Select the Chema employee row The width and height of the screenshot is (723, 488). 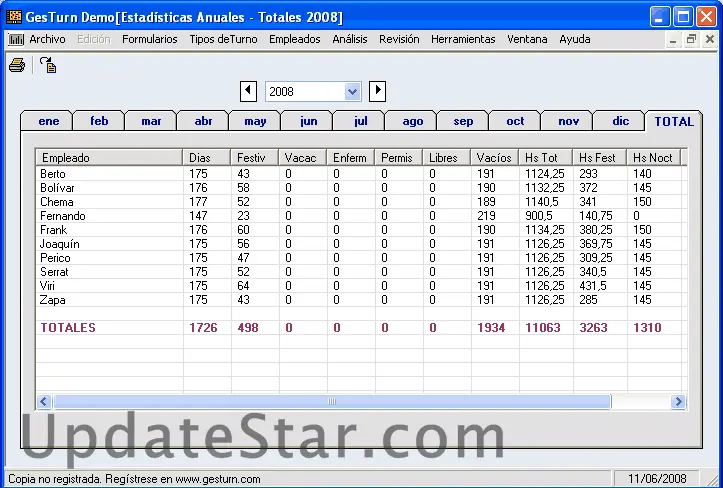tap(361, 202)
